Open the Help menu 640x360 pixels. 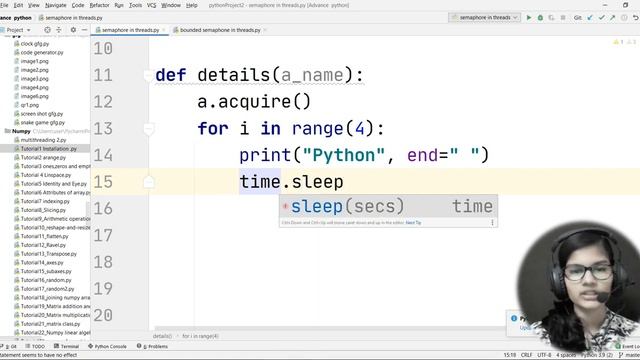point(191,5)
